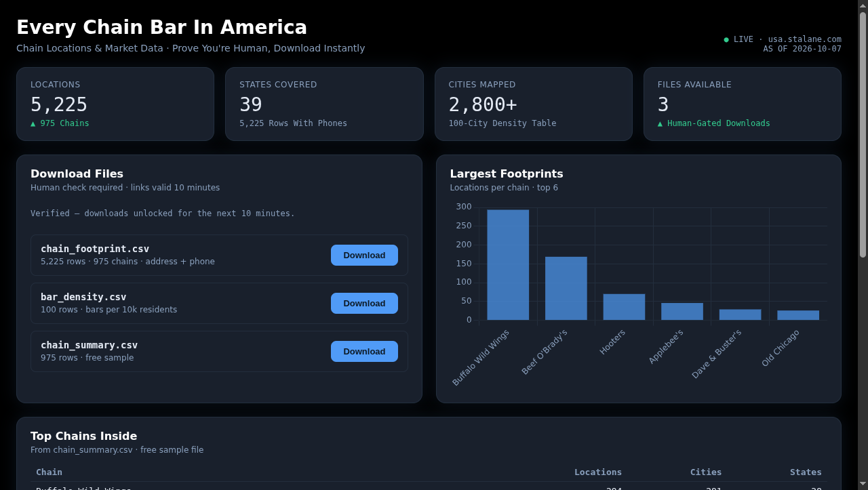Click the chain_summary.csv file name

pos(89,345)
